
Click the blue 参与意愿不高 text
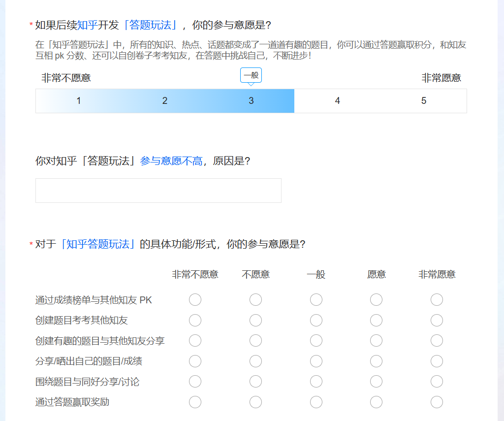[x=171, y=161]
